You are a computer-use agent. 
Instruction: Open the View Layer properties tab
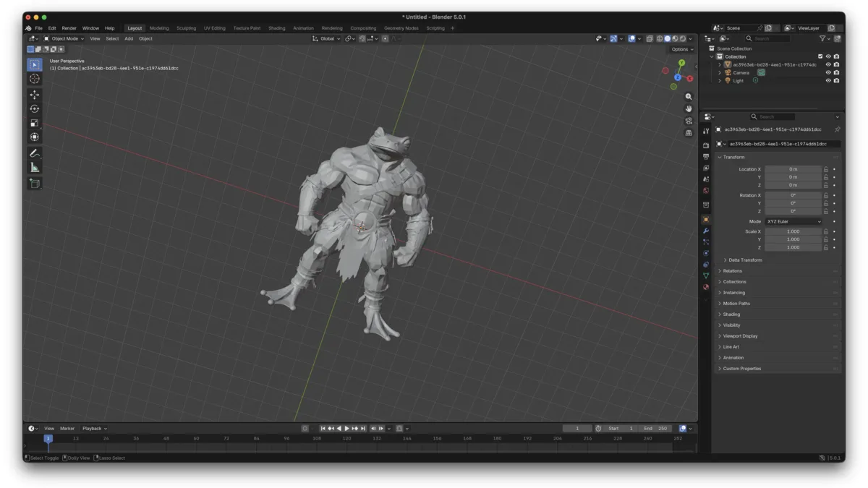(x=706, y=168)
